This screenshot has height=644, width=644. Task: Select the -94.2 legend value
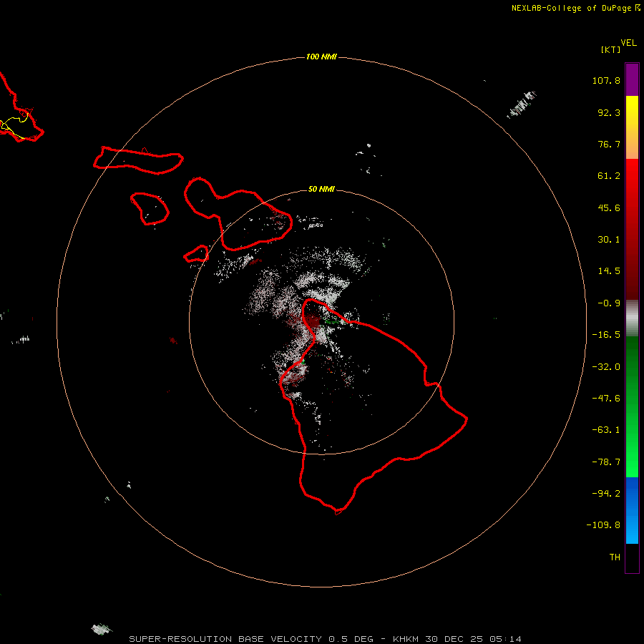click(606, 494)
